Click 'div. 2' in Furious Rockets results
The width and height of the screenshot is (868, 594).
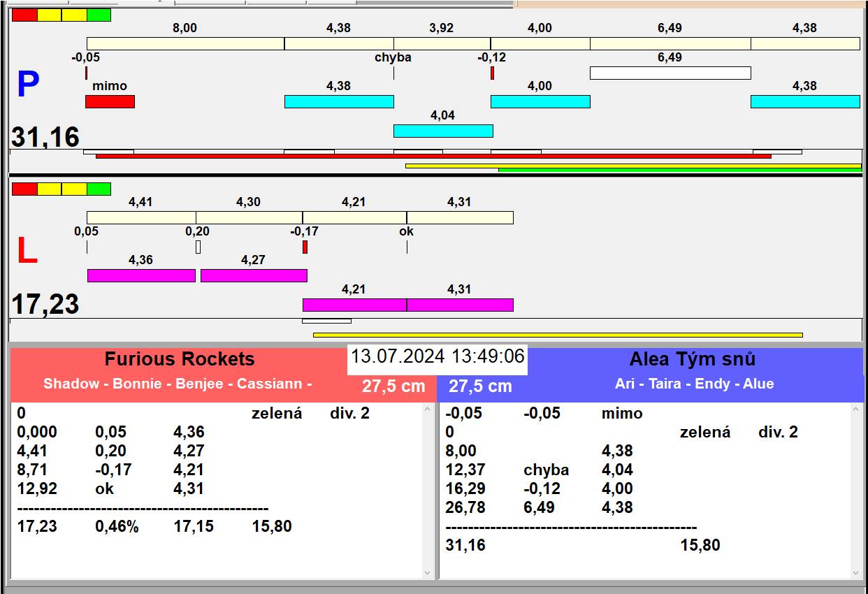tap(349, 413)
